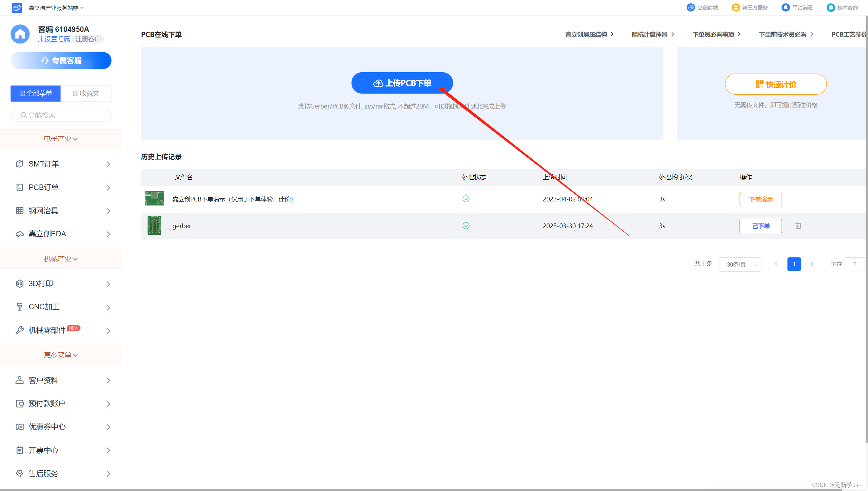Click the PCB订单 sidebar icon
The image size is (868, 491).
(x=20, y=187)
